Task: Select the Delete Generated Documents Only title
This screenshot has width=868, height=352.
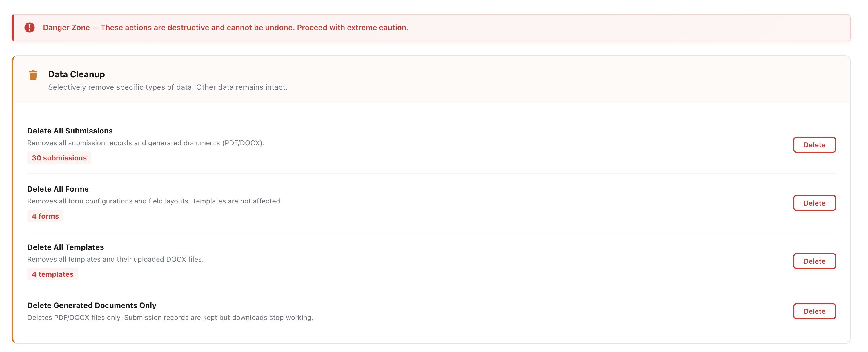Action: click(x=92, y=305)
